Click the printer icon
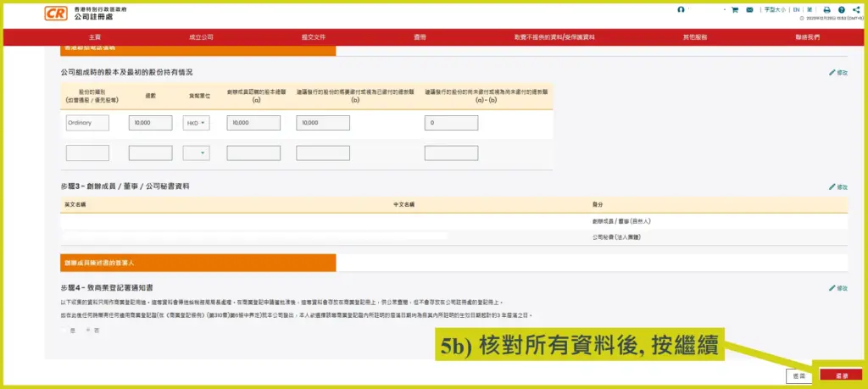 (826, 10)
